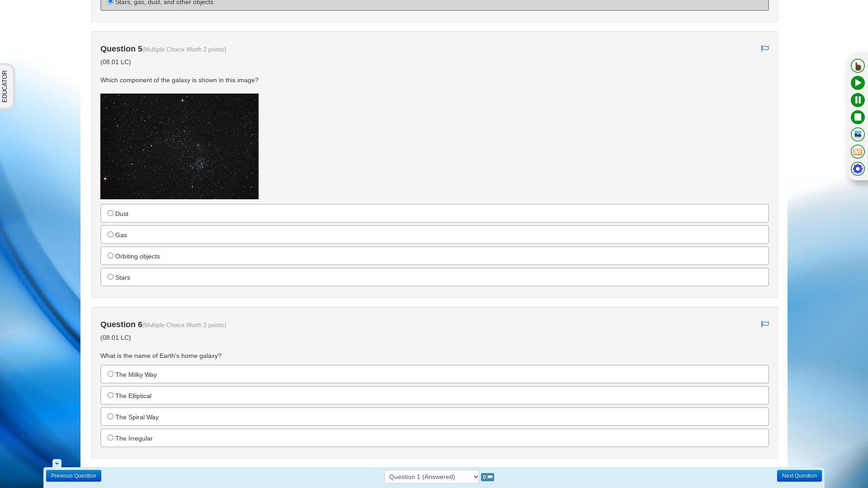Choose The Milky Way answer
Screen dimensions: 868x488
click(110, 374)
